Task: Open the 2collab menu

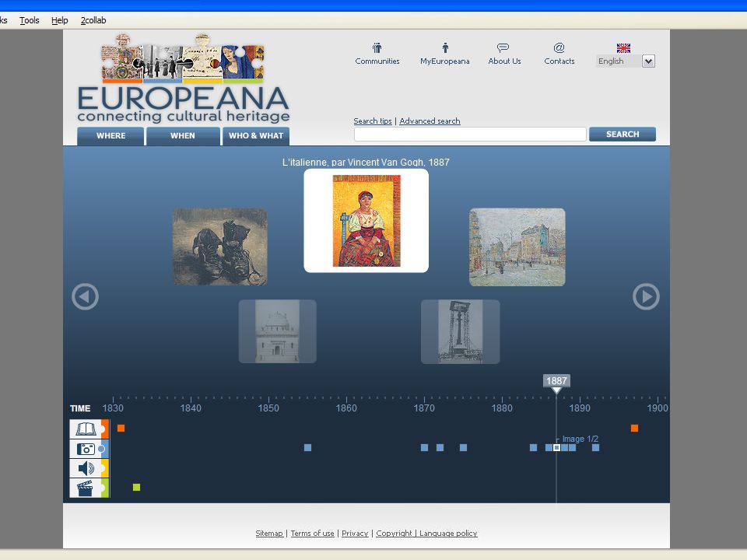Action: (x=93, y=20)
